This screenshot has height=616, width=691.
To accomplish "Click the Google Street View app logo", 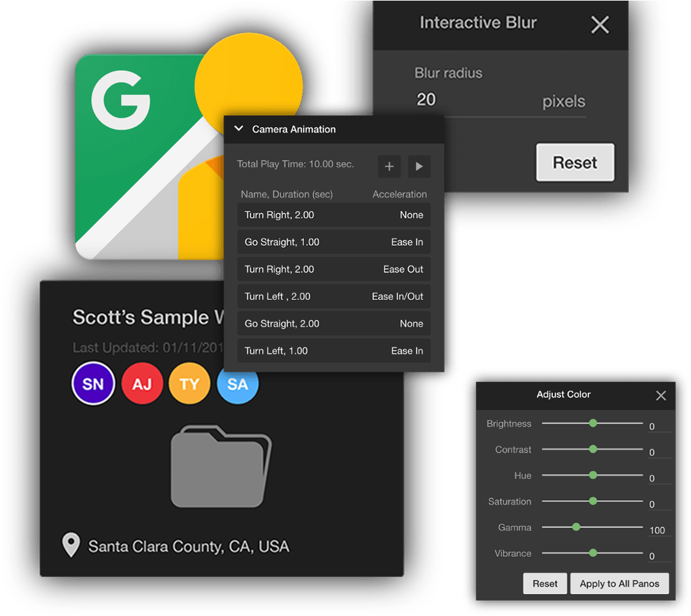I will click(x=150, y=156).
